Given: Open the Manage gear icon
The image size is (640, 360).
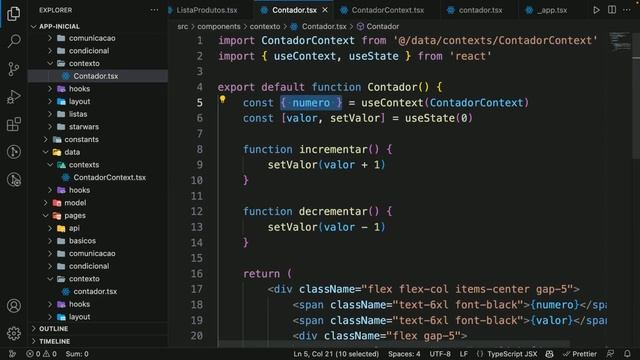Looking at the screenshot, I should pyautogui.click(x=13, y=333).
